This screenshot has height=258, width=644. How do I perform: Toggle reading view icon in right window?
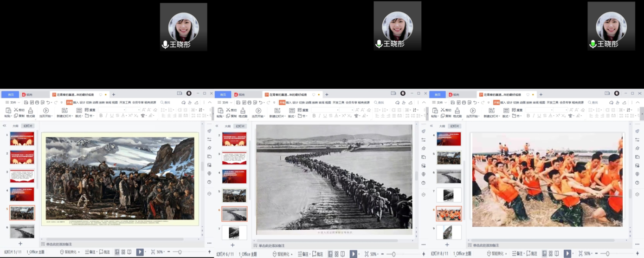pos(557,253)
